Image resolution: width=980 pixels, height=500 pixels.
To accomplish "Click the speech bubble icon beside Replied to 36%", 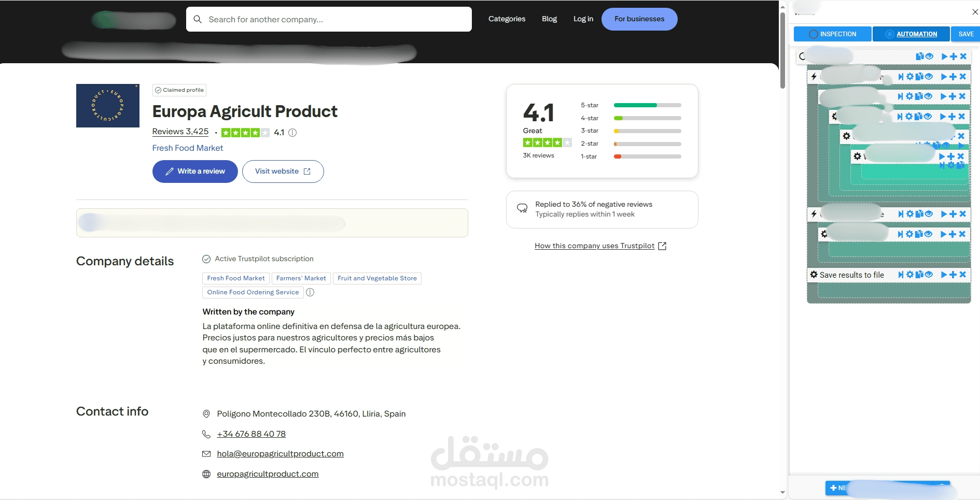I will (522, 208).
